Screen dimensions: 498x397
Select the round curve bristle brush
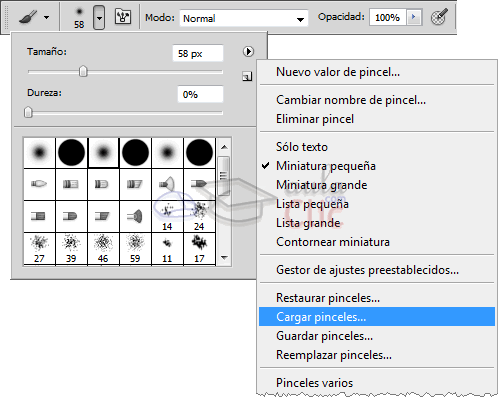click(103, 184)
